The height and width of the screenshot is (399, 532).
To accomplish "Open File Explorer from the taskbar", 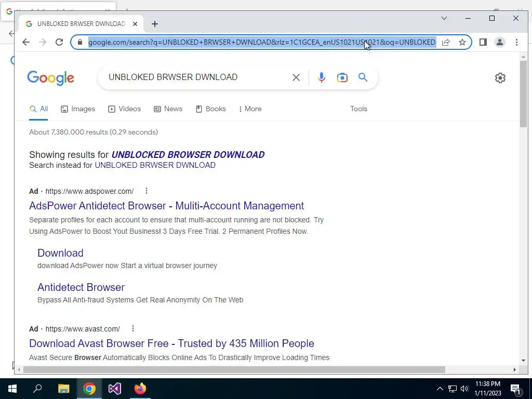I will (x=63, y=389).
